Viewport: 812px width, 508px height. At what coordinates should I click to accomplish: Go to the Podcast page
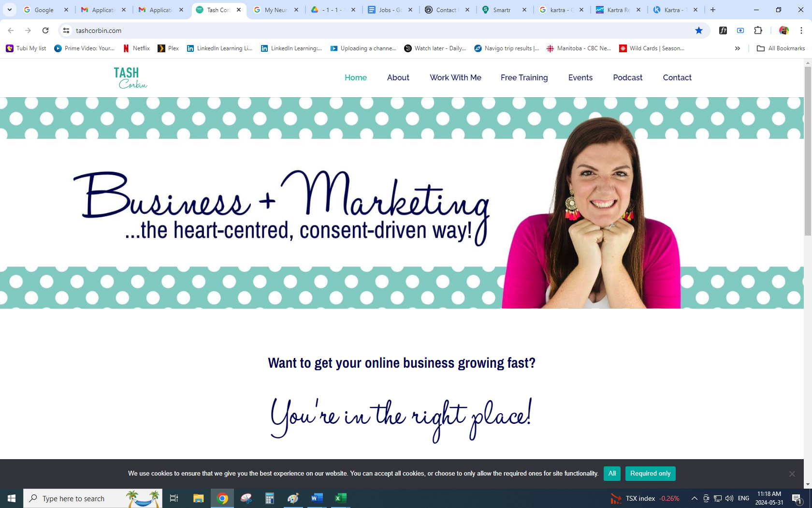point(627,77)
